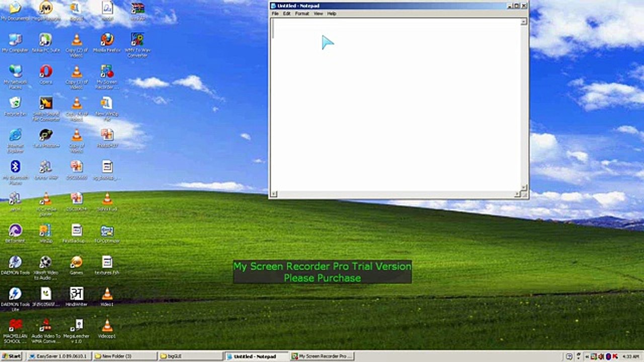
Task: Select the My Computer desktop icon
Action: tap(15, 43)
